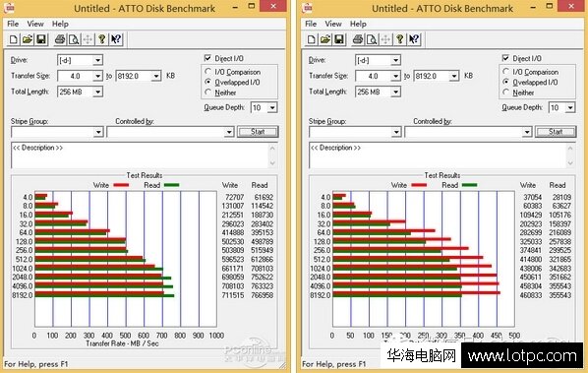Screen dimensions: 588x373
Task: Click Start button in right window
Action: pos(556,132)
